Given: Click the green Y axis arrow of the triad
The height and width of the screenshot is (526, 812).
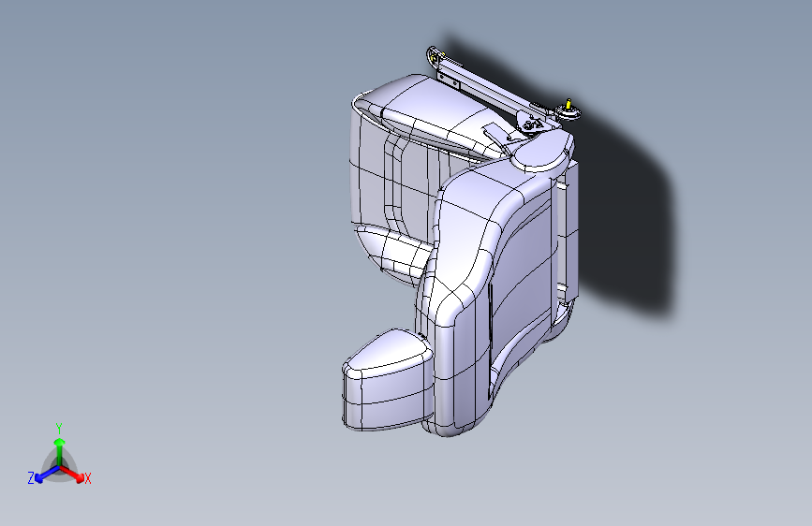Looking at the screenshot, I should click(60, 452).
